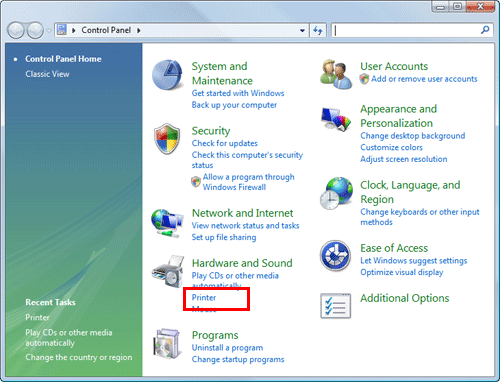This screenshot has width=500, height=382.
Task: Maximize the Control Panel window
Action: [x=457, y=6]
